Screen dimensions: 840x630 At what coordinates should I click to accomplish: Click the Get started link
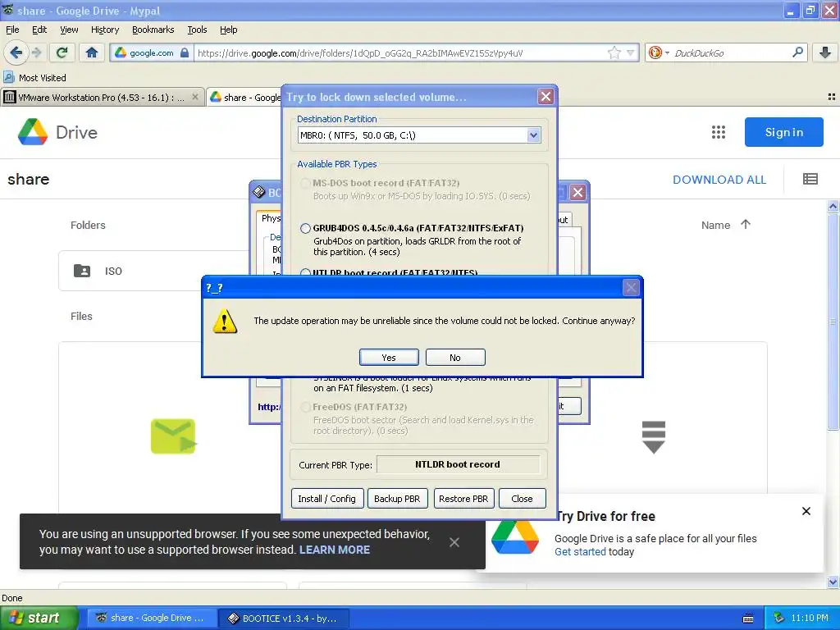[x=580, y=552]
